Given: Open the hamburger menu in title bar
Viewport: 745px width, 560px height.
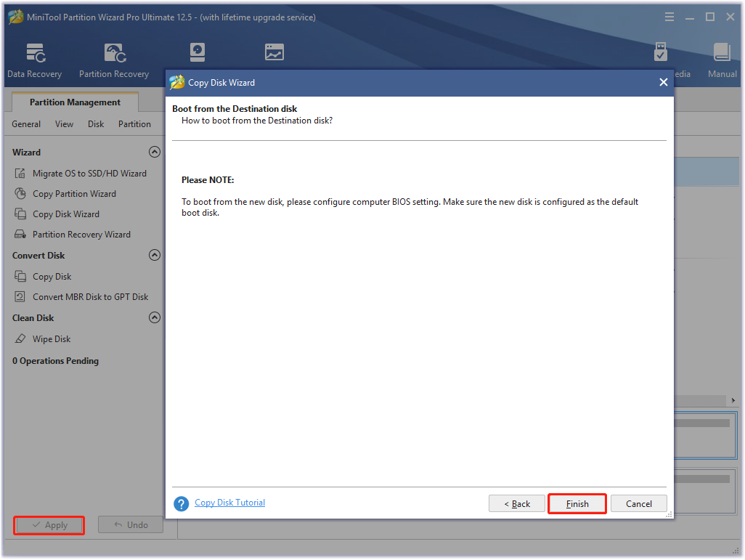Looking at the screenshot, I should 669,17.
